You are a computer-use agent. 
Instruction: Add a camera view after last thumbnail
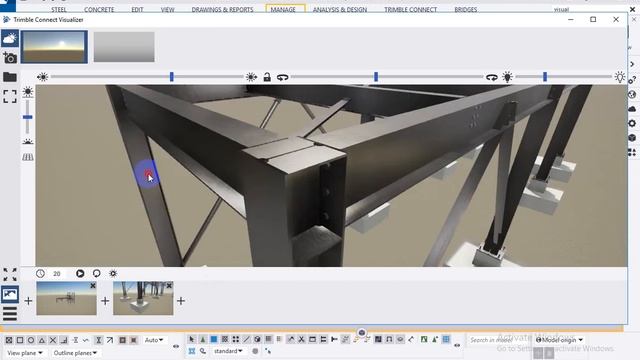(181, 301)
